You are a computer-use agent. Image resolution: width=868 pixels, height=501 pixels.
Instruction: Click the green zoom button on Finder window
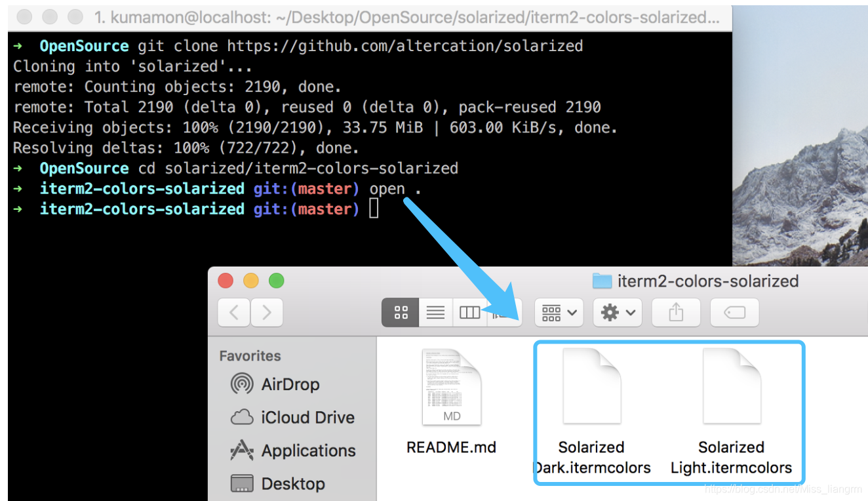click(x=276, y=281)
